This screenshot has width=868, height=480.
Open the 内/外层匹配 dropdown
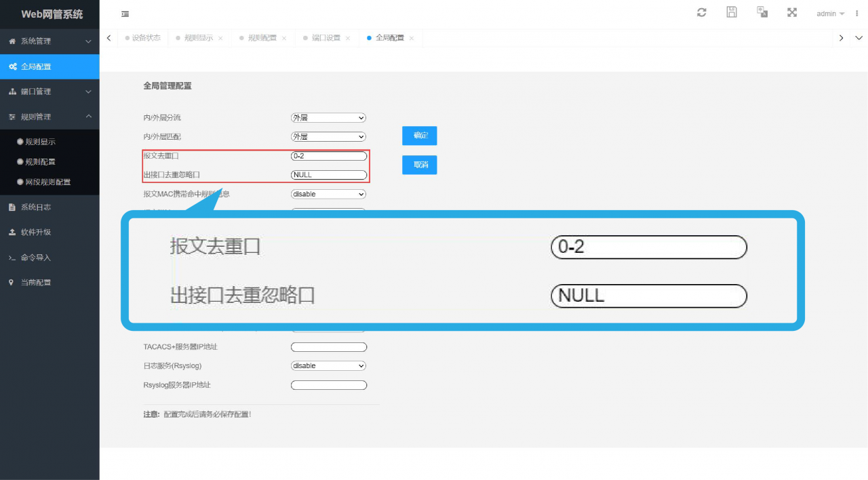coord(328,137)
